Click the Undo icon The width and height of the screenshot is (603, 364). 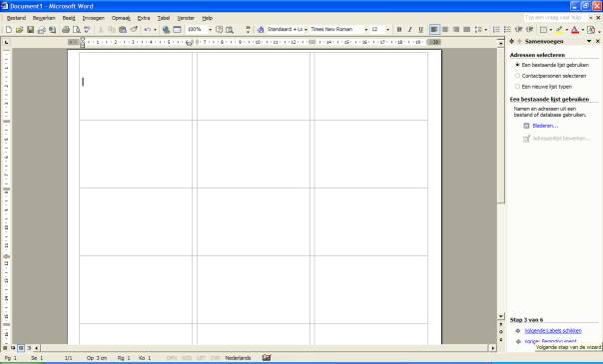(148, 30)
